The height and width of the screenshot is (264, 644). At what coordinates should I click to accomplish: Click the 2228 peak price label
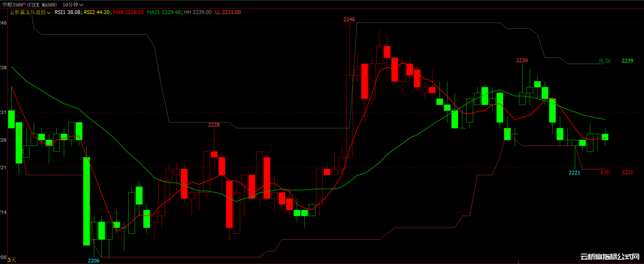[214, 125]
